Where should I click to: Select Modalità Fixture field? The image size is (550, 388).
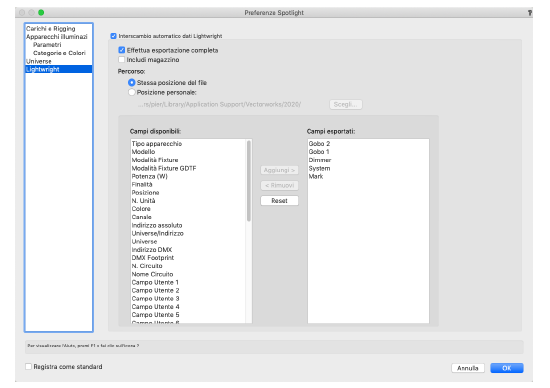188,160
